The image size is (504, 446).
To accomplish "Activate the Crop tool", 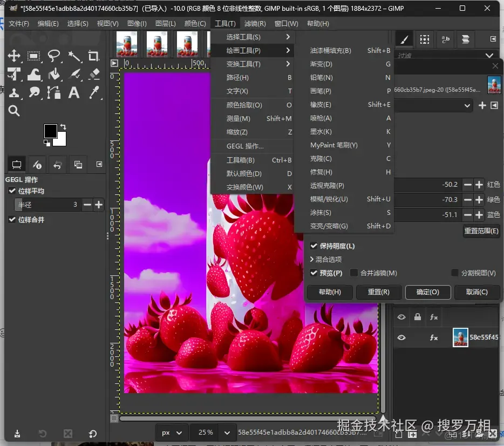I will point(94,56).
